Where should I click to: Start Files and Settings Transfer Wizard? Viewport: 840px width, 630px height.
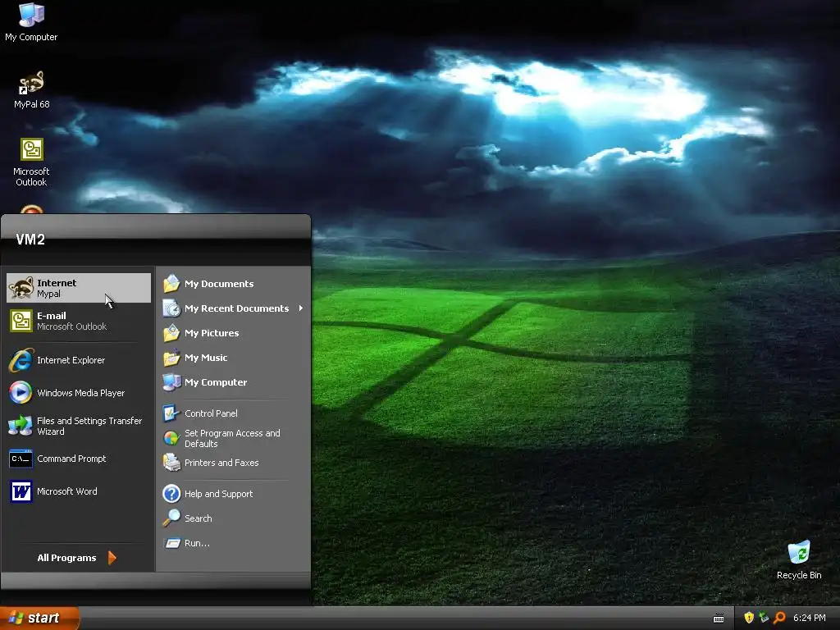(x=79, y=426)
